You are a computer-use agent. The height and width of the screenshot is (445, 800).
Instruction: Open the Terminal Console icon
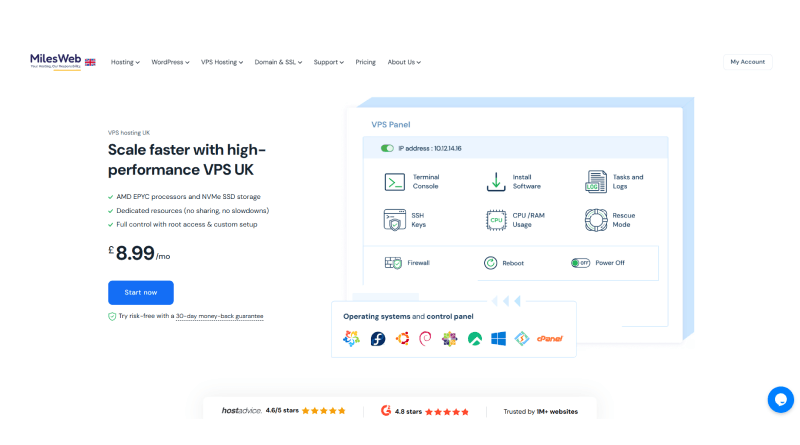point(394,182)
